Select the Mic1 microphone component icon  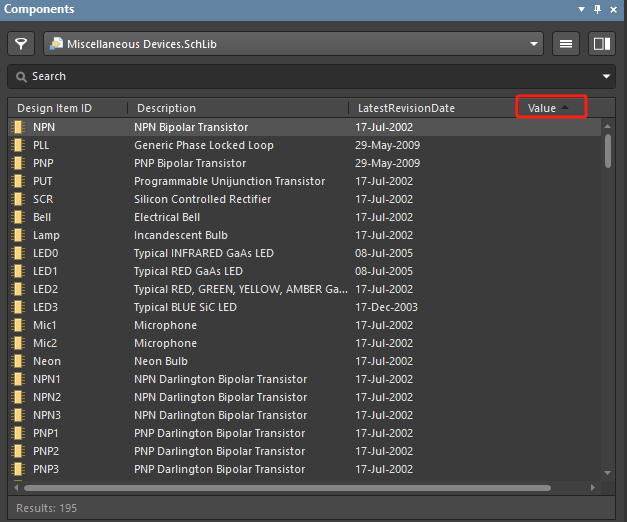pos(17,325)
